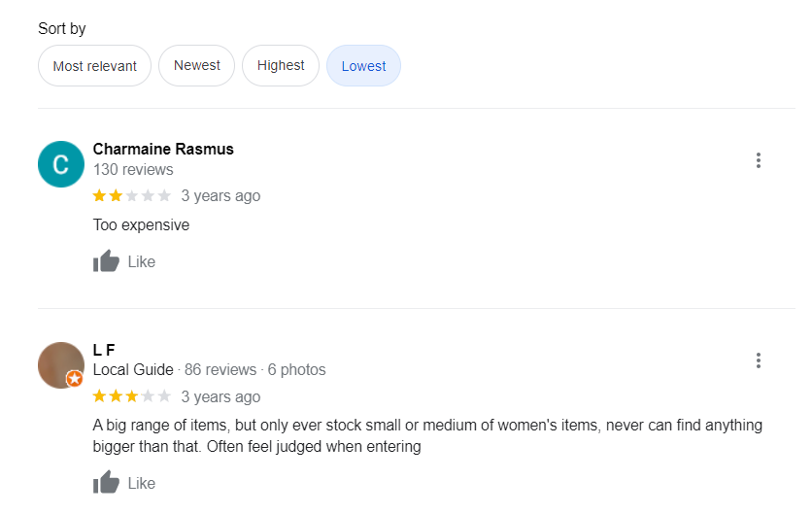Click the 'A big range of items' review text
812x514 pixels.
pos(427,435)
